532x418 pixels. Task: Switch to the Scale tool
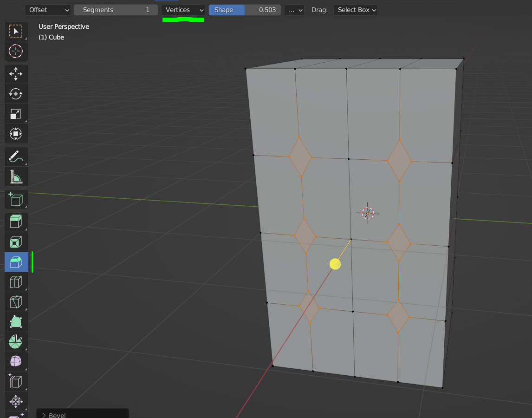(x=16, y=114)
